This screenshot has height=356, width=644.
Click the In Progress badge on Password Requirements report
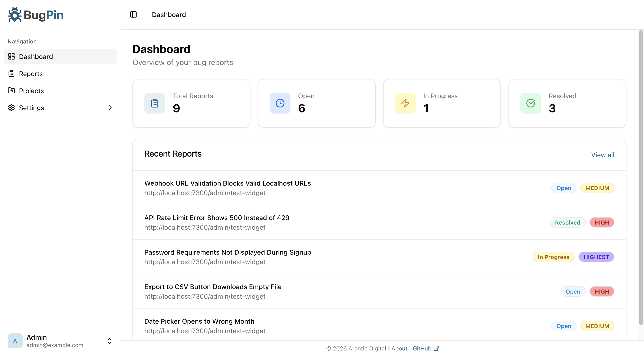(553, 257)
